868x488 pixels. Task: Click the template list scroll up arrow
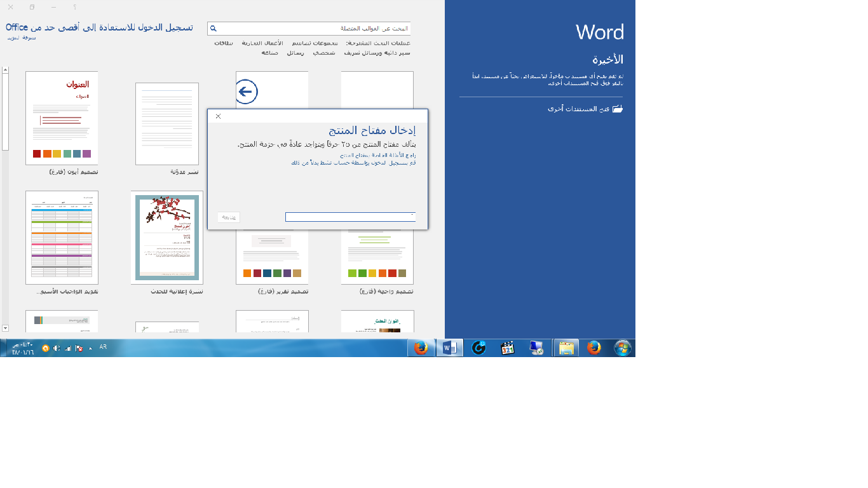(x=5, y=70)
